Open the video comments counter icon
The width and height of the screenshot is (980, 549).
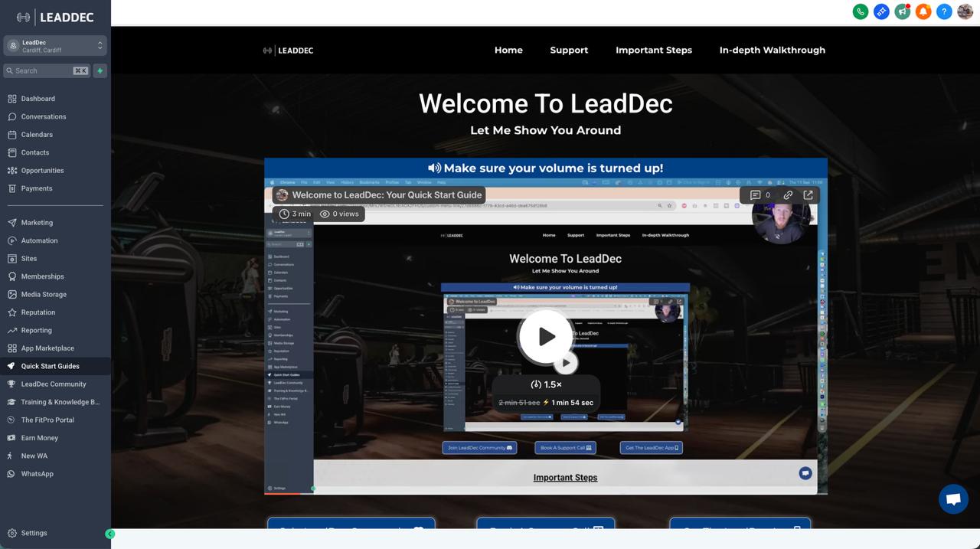pos(760,195)
